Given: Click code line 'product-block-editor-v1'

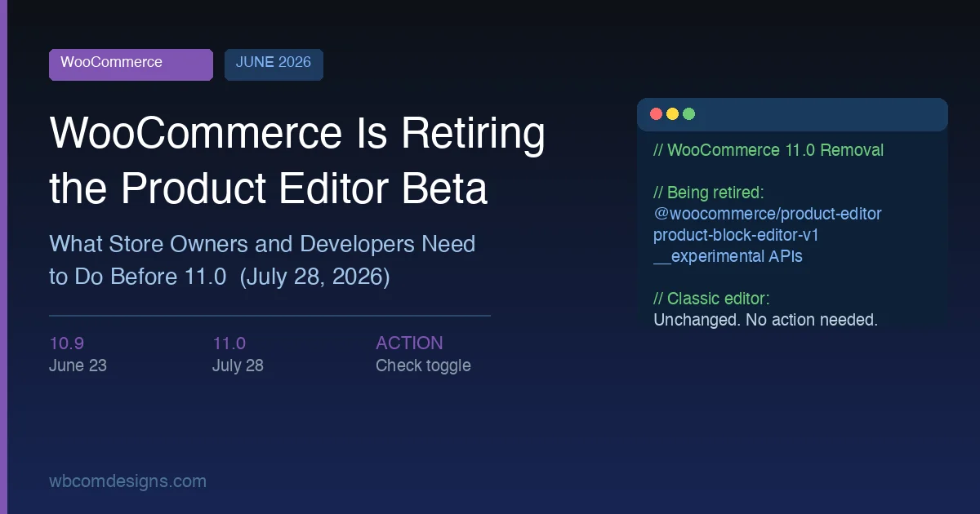Looking at the screenshot, I should (736, 236).
